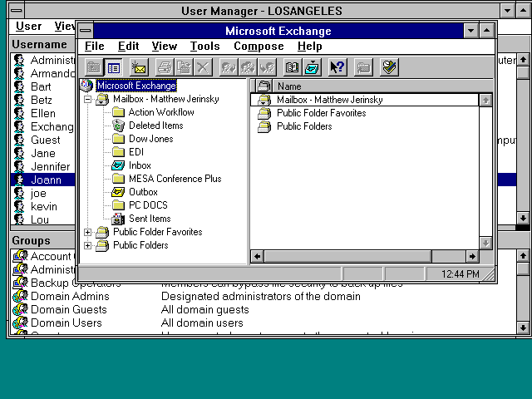532x399 pixels.
Task: Compose a New Message via envelope icon
Action: click(x=139, y=67)
